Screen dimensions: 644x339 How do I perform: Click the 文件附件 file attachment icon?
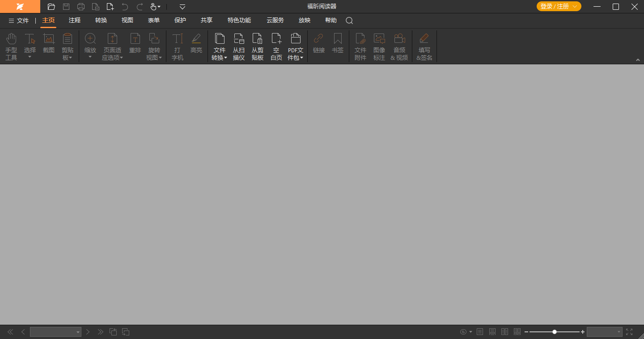point(360,46)
